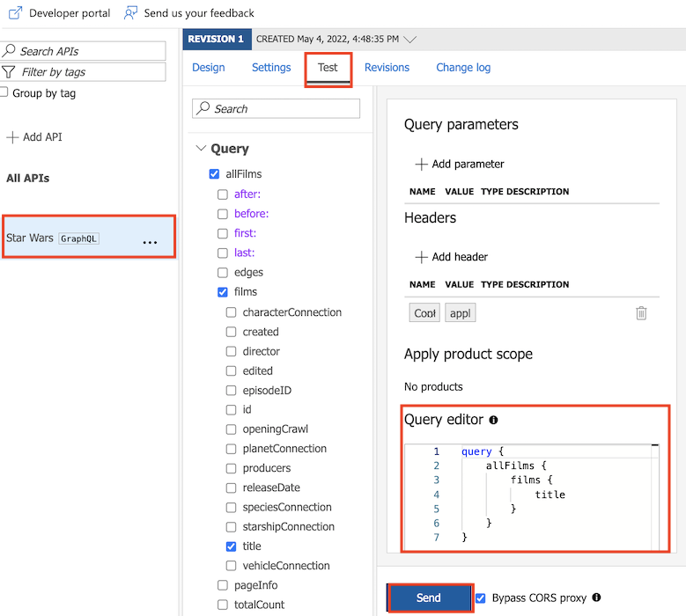The height and width of the screenshot is (616, 686).
Task: Click the Bypass CORS proxy info icon
Action: click(596, 598)
